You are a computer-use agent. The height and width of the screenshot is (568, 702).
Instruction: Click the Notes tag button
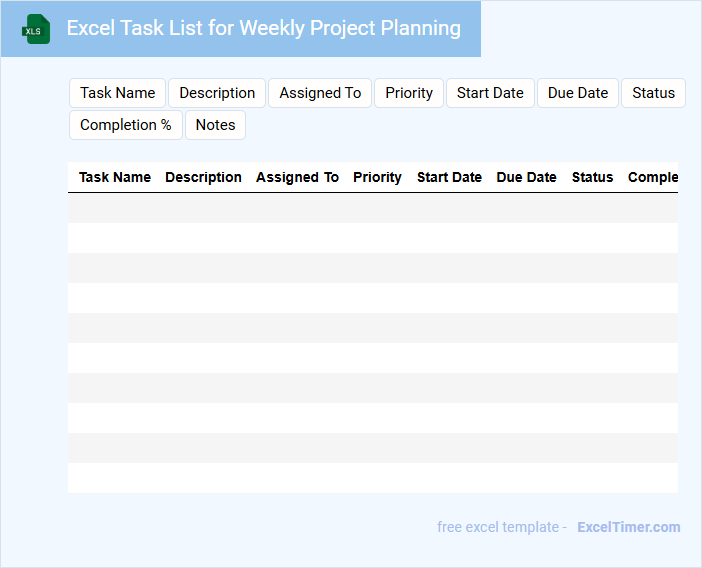pyautogui.click(x=215, y=125)
